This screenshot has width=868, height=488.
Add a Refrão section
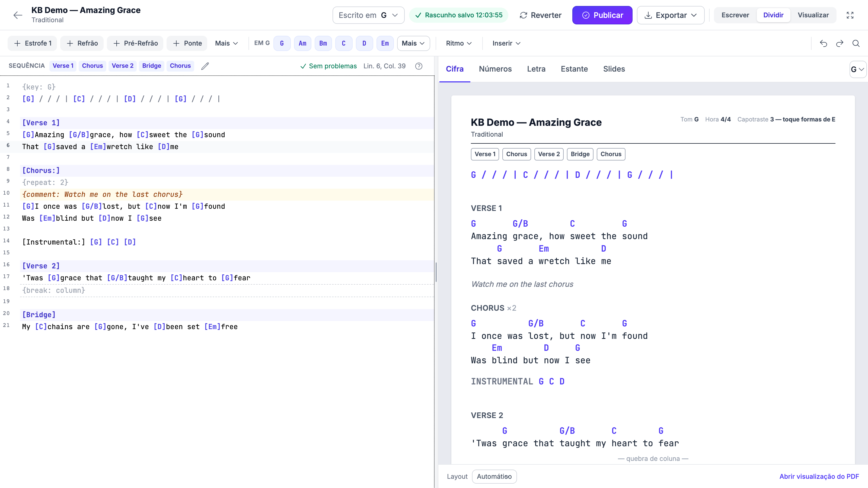click(x=82, y=43)
